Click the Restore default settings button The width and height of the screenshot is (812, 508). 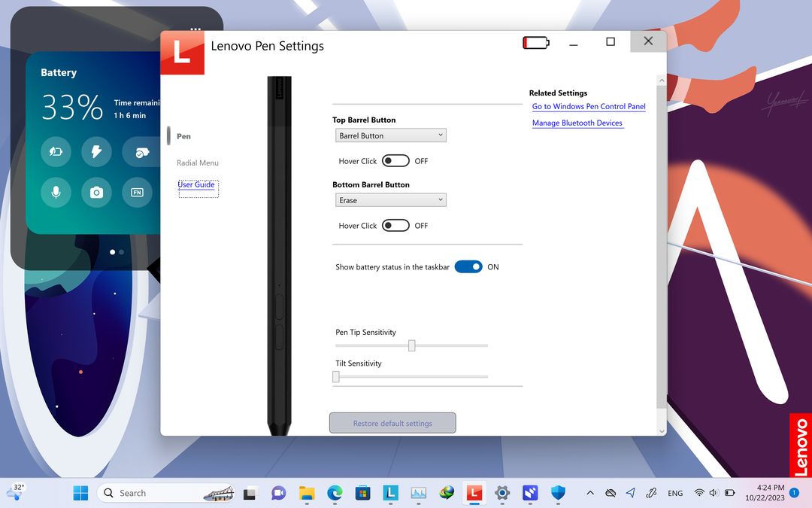(392, 422)
